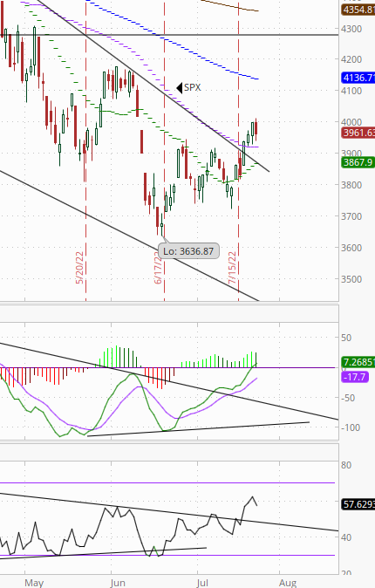Click the 3600 price axis label
375x588 pixels.
pos(351,248)
